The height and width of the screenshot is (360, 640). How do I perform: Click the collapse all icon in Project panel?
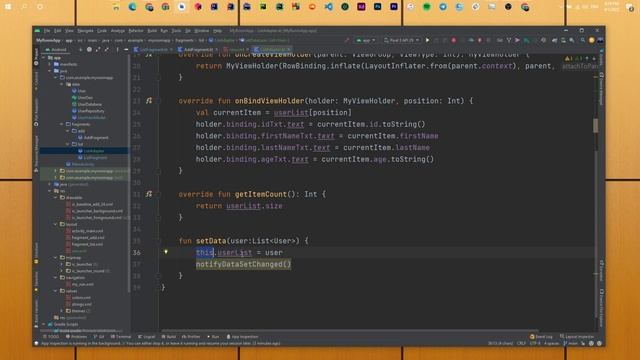click(107, 50)
